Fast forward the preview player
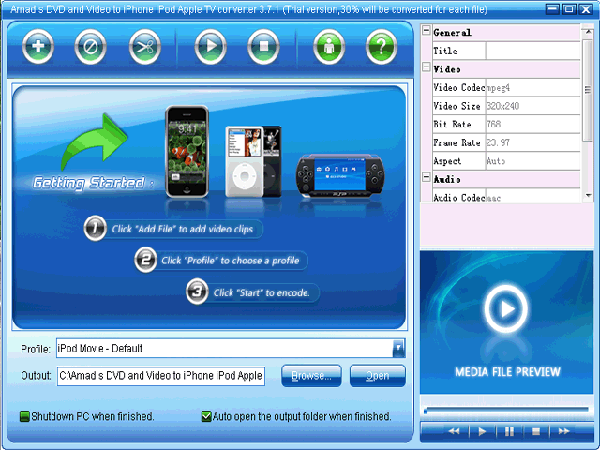The image size is (600, 450). pyautogui.click(x=564, y=431)
